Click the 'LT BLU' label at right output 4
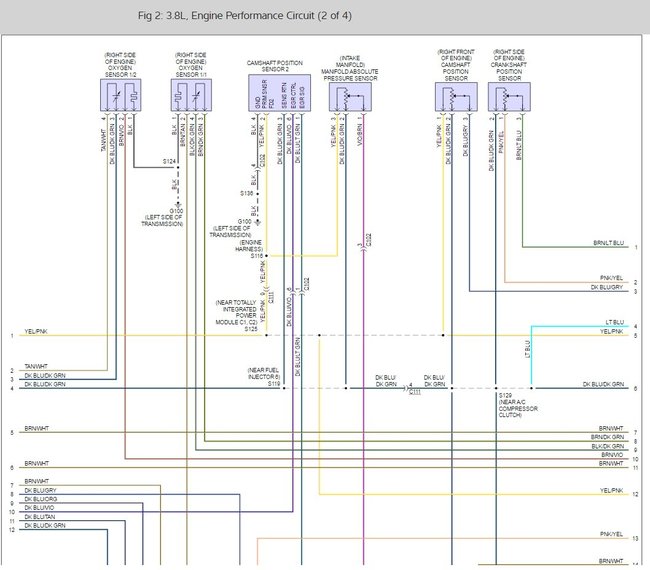Screen dimensions: 650x570 point(615,322)
